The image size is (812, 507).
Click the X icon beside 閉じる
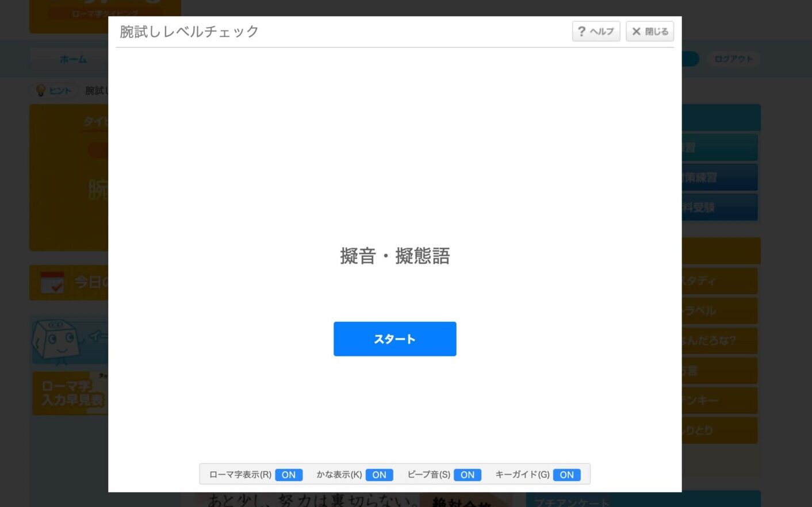[636, 32]
